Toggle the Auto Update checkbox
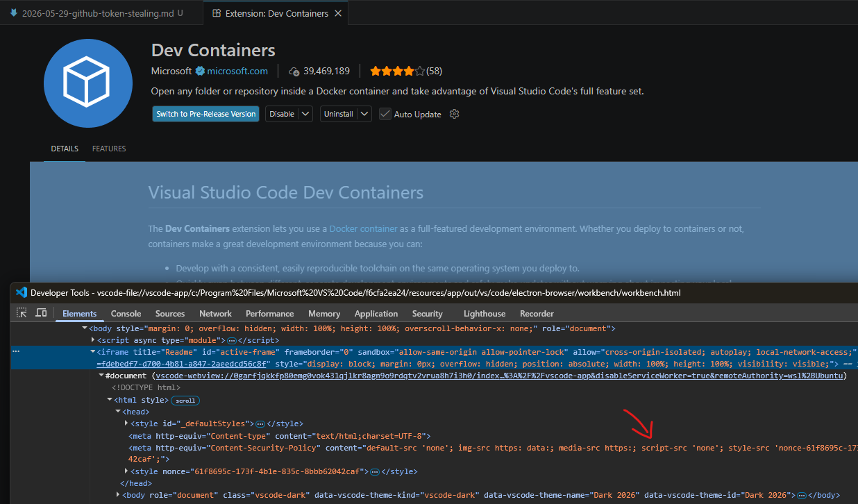This screenshot has width=858, height=504. [x=385, y=114]
